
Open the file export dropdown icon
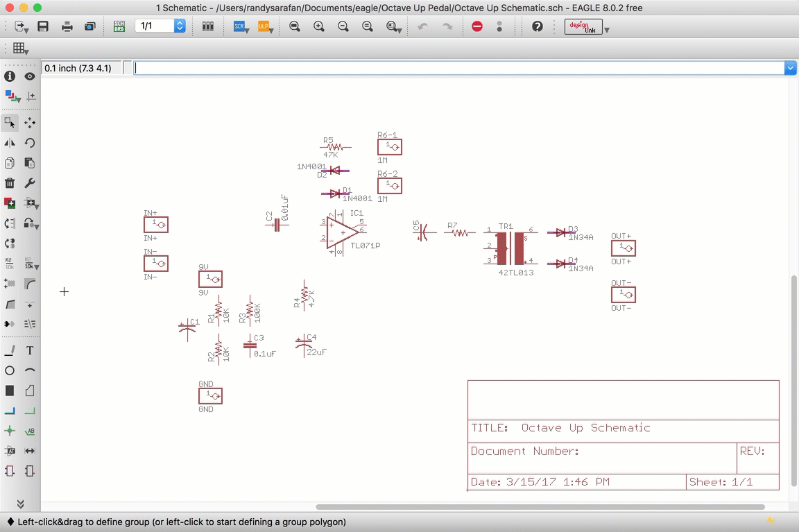pos(21,26)
